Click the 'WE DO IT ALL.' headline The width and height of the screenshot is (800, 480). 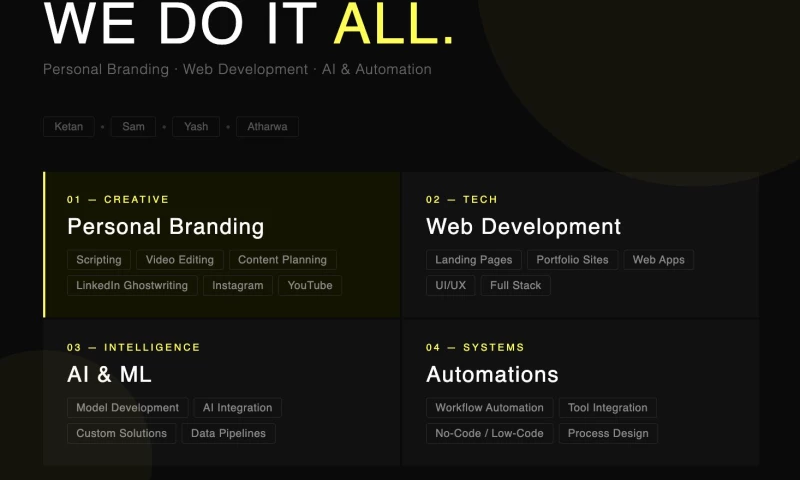pyautogui.click(x=248, y=23)
